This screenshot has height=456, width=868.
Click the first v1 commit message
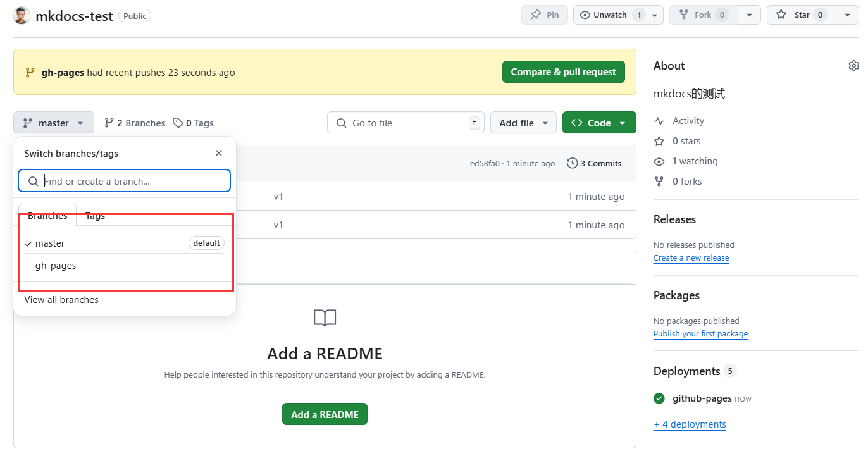(x=278, y=197)
